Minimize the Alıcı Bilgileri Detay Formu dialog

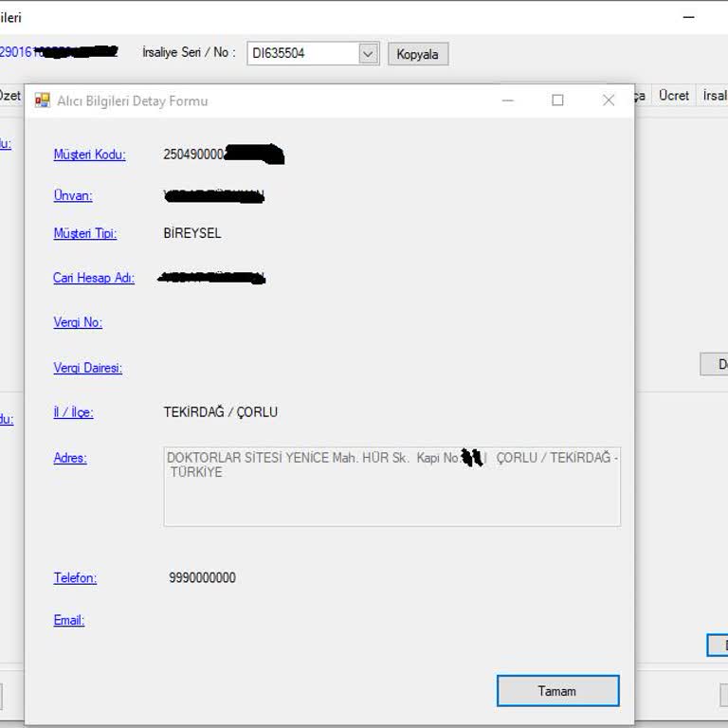pos(508,100)
